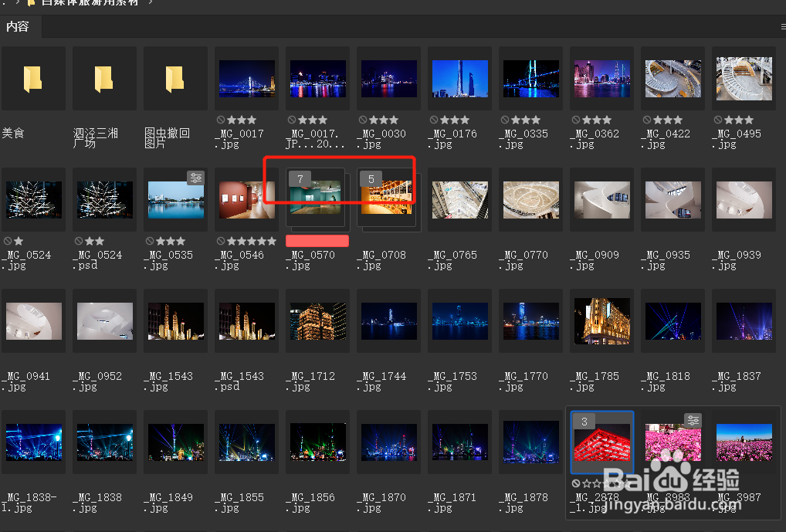Expand the image stack badge 3 on _MG_2878
Image resolution: width=786 pixels, height=532 pixels.
pos(584,421)
